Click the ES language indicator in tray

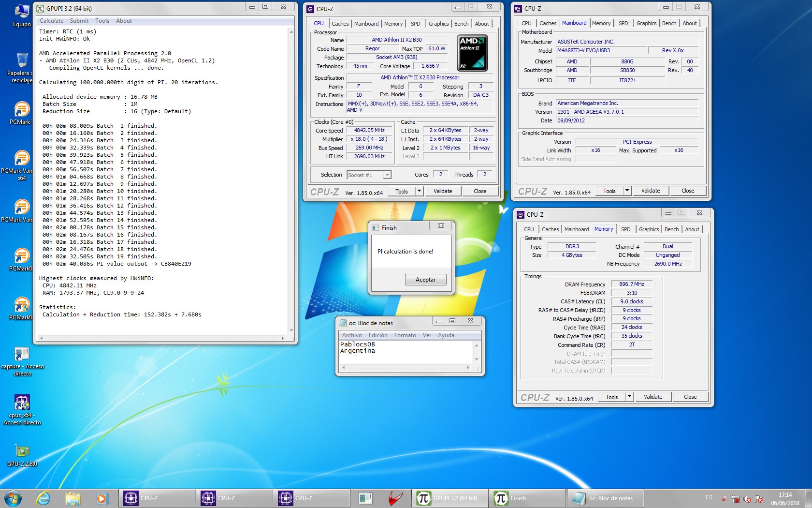709,497
